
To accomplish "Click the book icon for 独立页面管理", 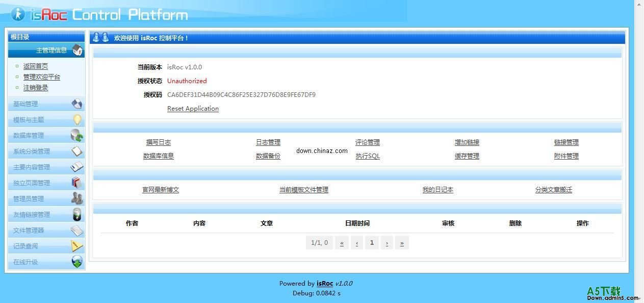I will tap(76, 183).
